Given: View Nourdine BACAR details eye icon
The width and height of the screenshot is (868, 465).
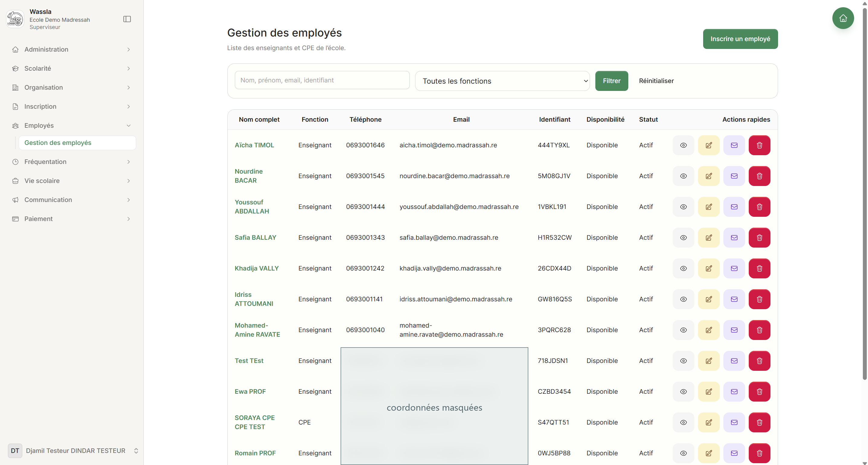Looking at the screenshot, I should (x=683, y=176).
